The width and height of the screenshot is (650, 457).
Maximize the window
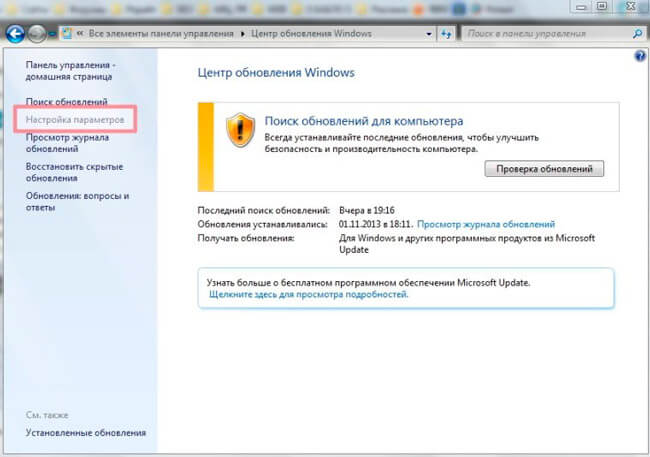[602, 6]
